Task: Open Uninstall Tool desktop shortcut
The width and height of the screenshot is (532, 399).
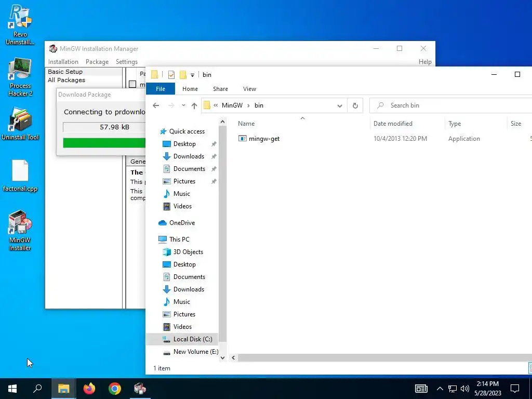Action: coord(20,124)
